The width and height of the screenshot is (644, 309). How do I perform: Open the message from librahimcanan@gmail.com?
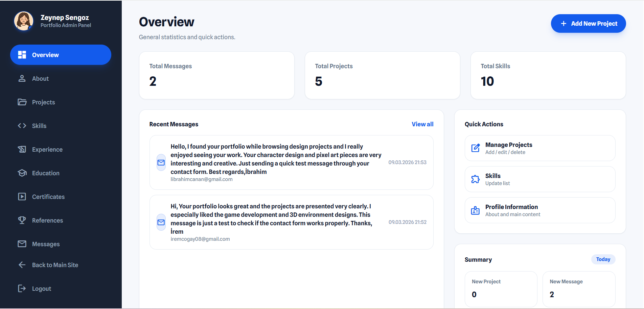(x=291, y=162)
